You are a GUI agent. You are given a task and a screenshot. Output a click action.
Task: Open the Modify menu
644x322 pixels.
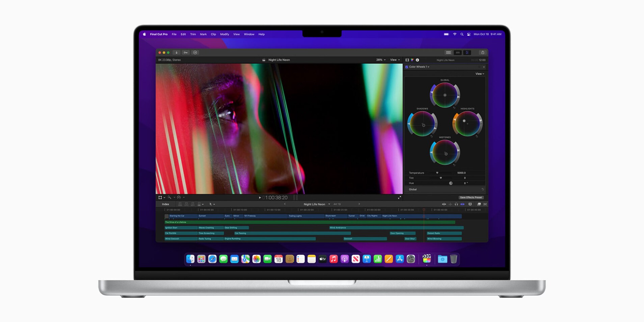[x=224, y=34]
